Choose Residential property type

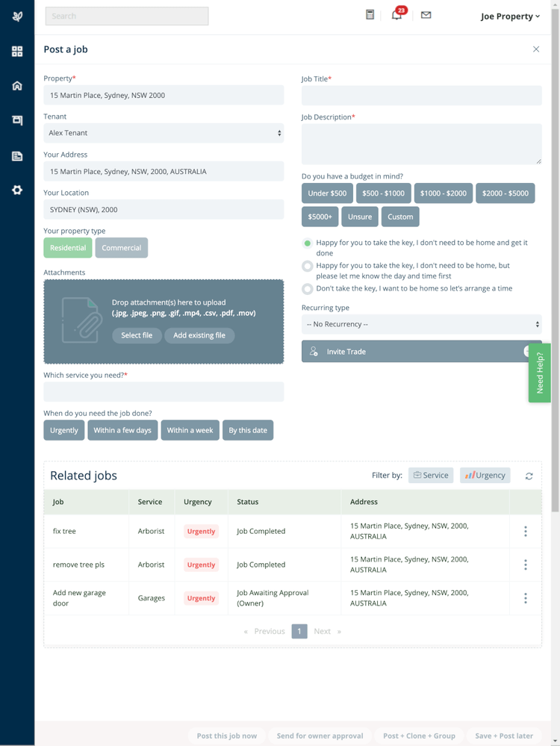67,248
